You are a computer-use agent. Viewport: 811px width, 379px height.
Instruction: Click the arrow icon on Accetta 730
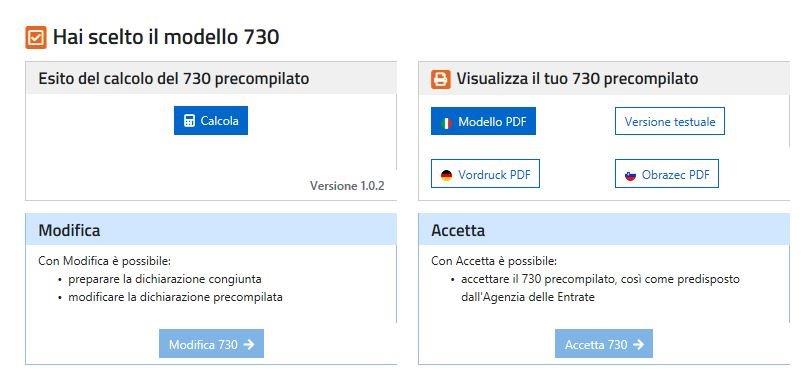click(638, 344)
